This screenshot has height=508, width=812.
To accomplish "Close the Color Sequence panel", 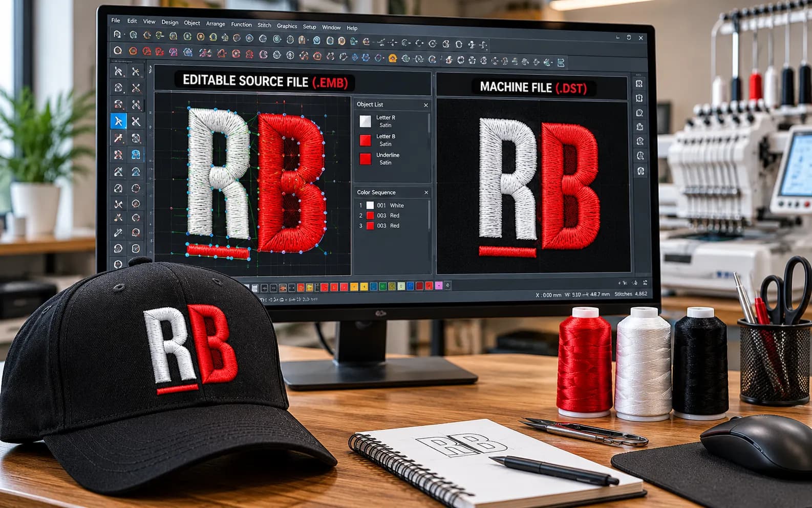I will (426, 193).
